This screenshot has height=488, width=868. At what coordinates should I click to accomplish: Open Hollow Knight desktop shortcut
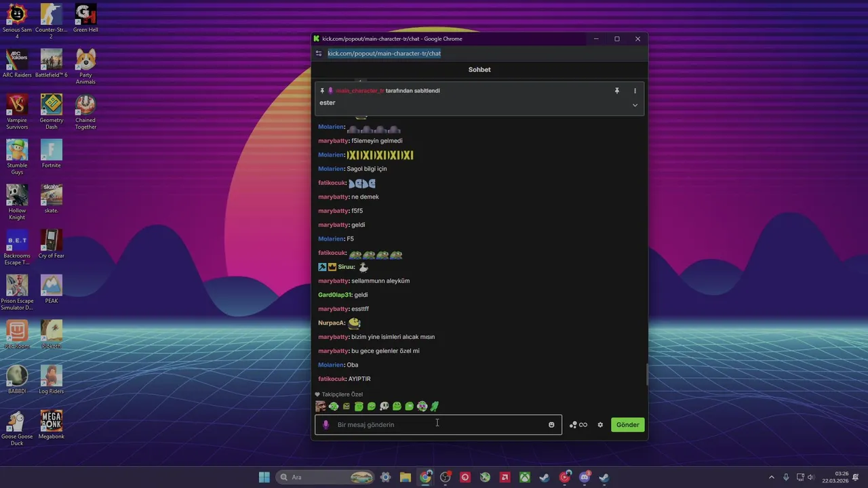17,202
